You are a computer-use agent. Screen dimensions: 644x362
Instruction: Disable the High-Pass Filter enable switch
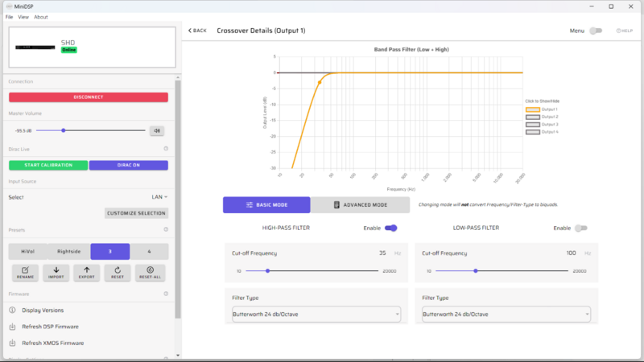point(391,228)
